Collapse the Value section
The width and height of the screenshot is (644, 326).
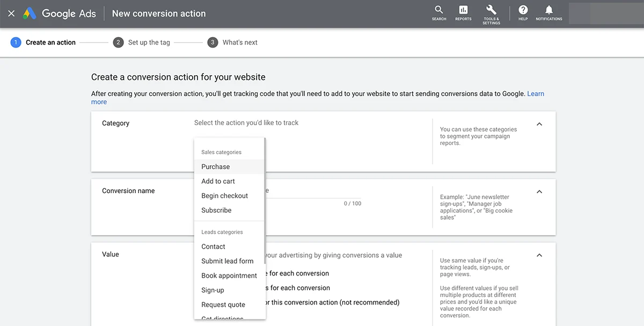pyautogui.click(x=539, y=255)
